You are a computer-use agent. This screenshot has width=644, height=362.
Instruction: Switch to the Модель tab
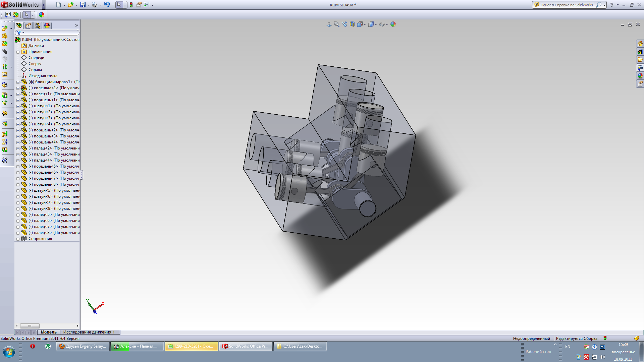(49, 332)
